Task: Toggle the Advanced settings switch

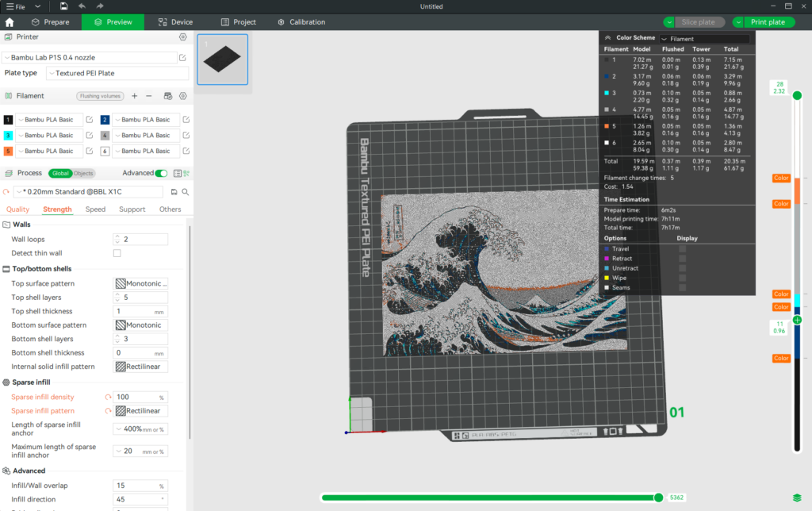Action: tap(161, 173)
